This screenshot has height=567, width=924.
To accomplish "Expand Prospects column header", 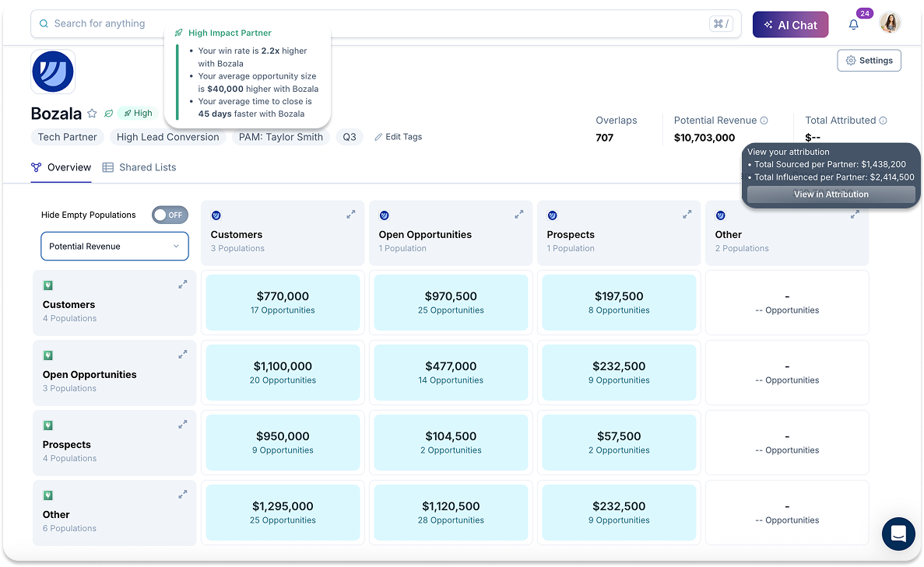I will tap(687, 215).
